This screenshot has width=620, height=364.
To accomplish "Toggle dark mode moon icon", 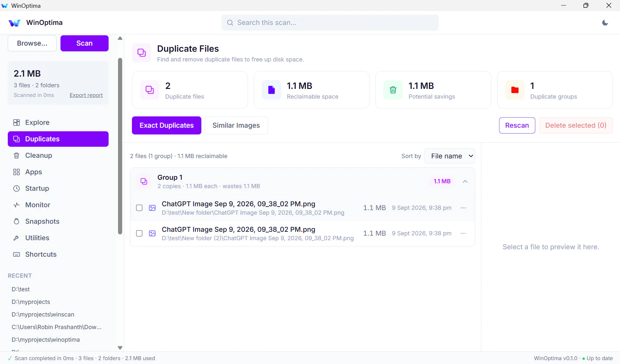I will pyautogui.click(x=605, y=23).
